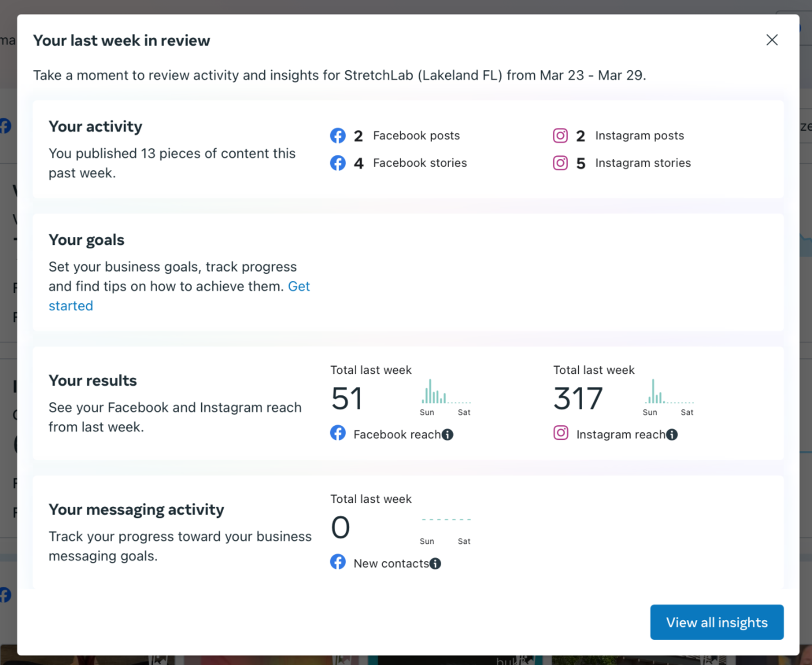The width and height of the screenshot is (812, 665).
Task: Click the Facebook icon beside Facebook stories
Action: point(338,163)
